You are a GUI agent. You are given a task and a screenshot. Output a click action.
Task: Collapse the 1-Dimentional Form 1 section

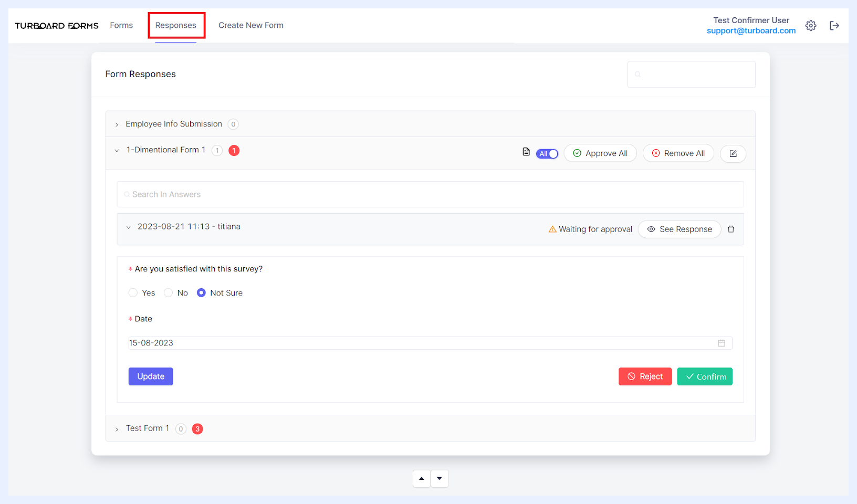[117, 151]
